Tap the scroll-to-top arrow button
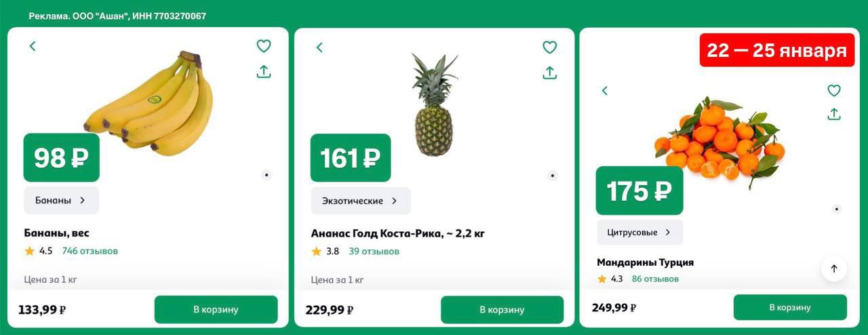 (834, 269)
